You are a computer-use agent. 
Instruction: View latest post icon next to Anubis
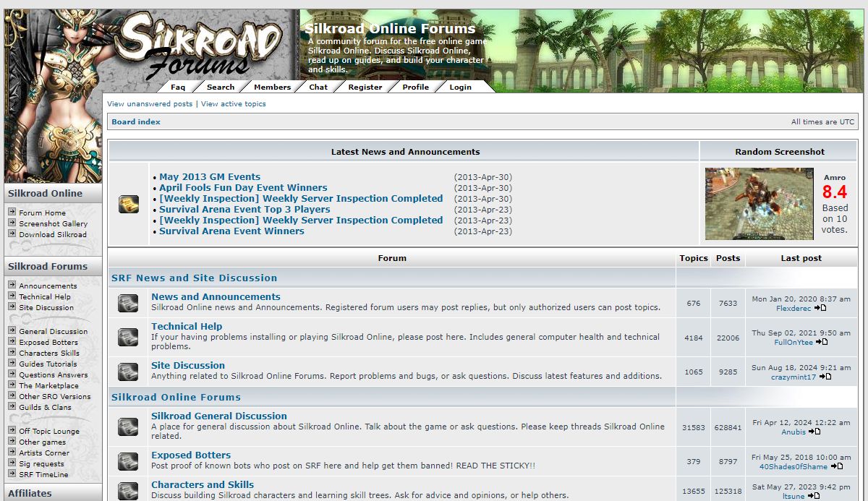814,432
